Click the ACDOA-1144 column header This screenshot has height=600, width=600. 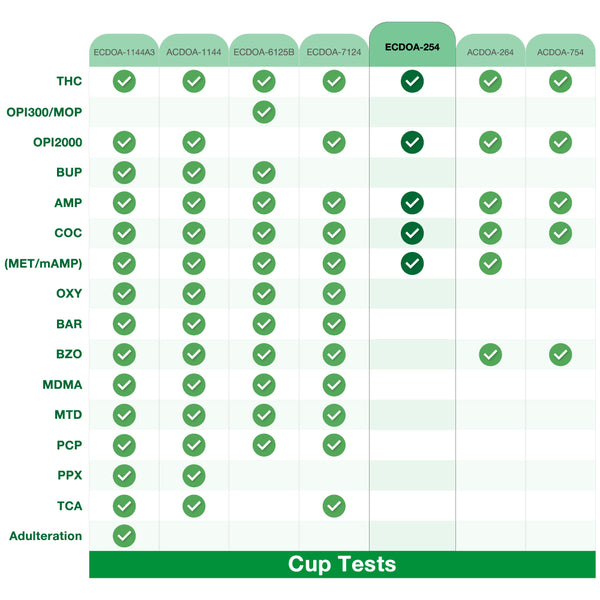(x=194, y=52)
